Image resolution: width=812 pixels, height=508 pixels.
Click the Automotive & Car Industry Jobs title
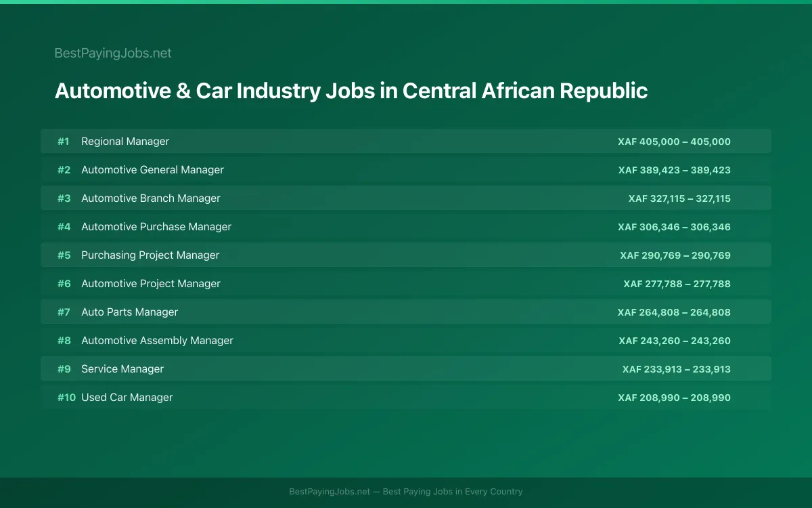[351, 91]
